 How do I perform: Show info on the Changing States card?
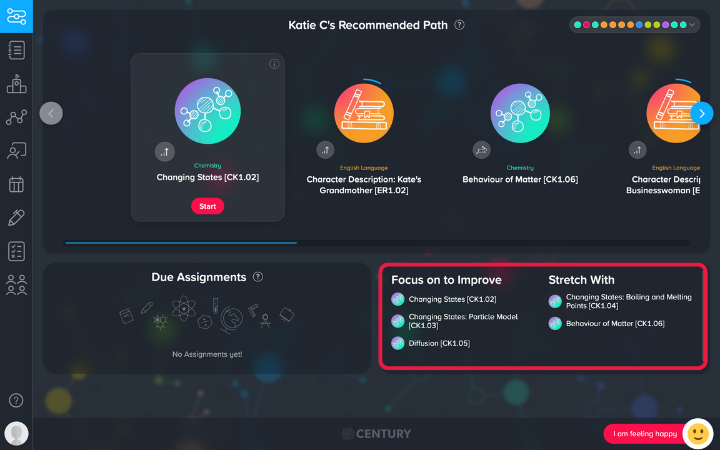pyautogui.click(x=274, y=64)
